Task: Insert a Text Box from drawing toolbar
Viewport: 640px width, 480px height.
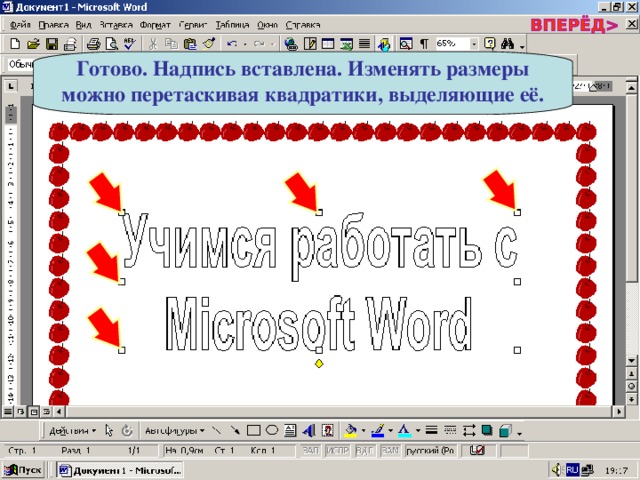Action: click(290, 430)
